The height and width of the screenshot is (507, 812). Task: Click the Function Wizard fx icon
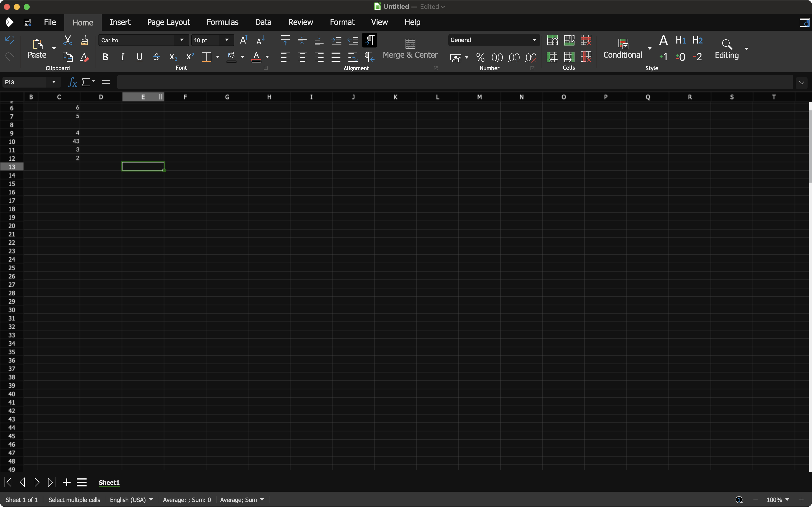click(x=72, y=82)
